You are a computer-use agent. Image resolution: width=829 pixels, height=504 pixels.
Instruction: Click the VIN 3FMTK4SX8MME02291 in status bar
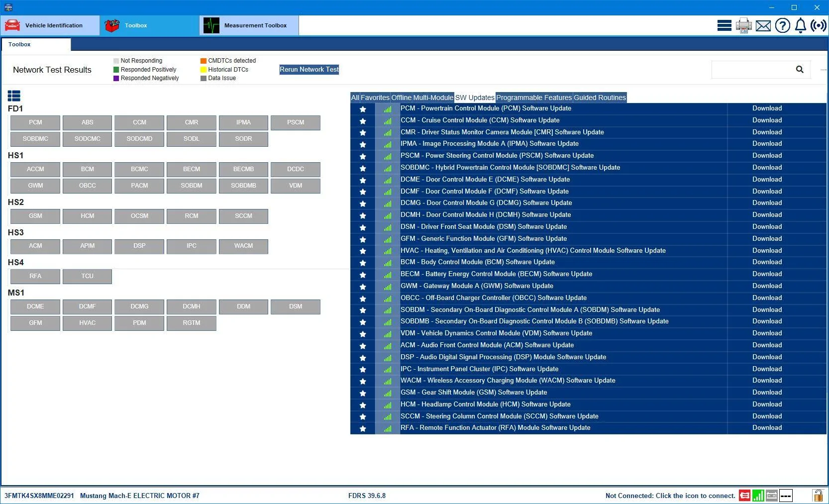pos(39,496)
